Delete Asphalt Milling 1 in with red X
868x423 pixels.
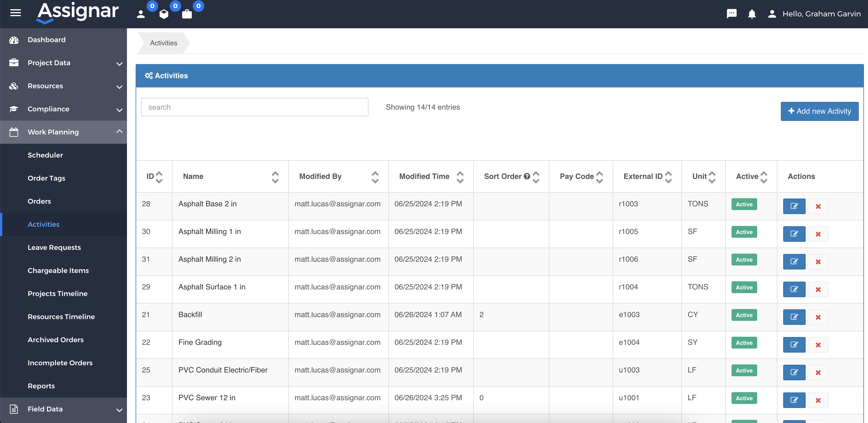pos(818,234)
